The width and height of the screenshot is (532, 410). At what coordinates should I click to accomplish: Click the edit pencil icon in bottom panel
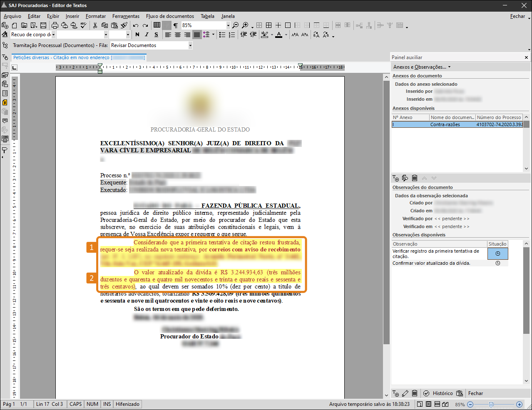[405, 393]
